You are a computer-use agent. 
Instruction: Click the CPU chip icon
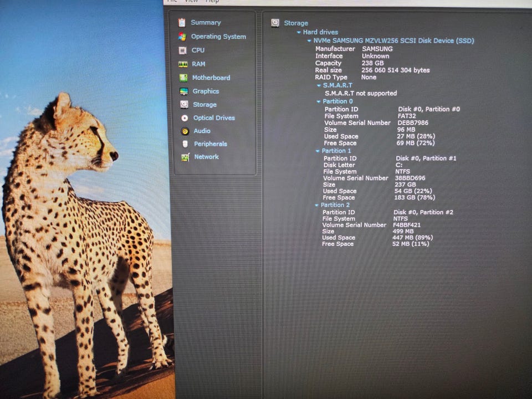[182, 50]
